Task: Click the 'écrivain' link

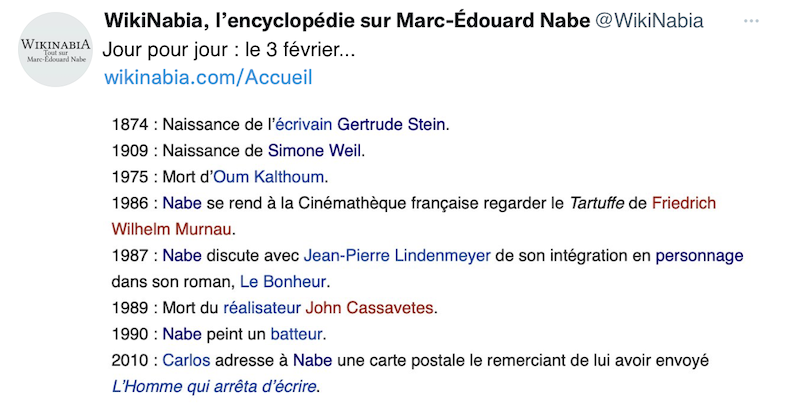Action: (x=304, y=125)
